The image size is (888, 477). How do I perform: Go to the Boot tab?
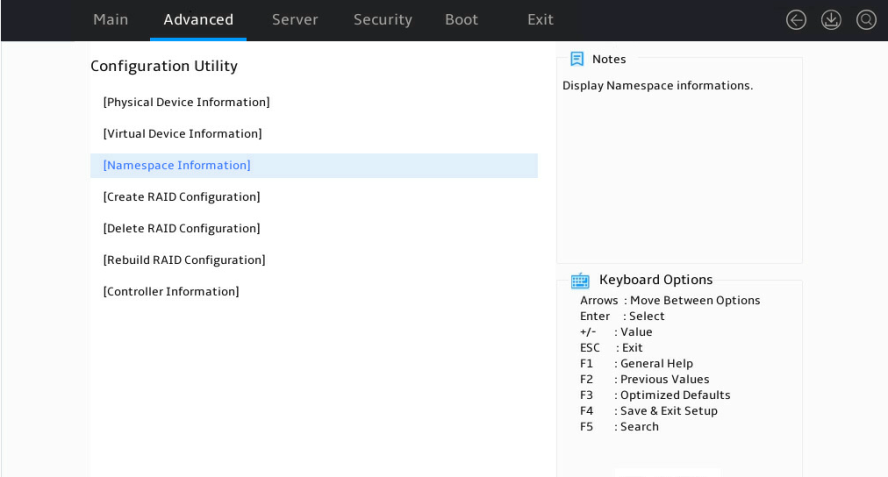click(461, 20)
